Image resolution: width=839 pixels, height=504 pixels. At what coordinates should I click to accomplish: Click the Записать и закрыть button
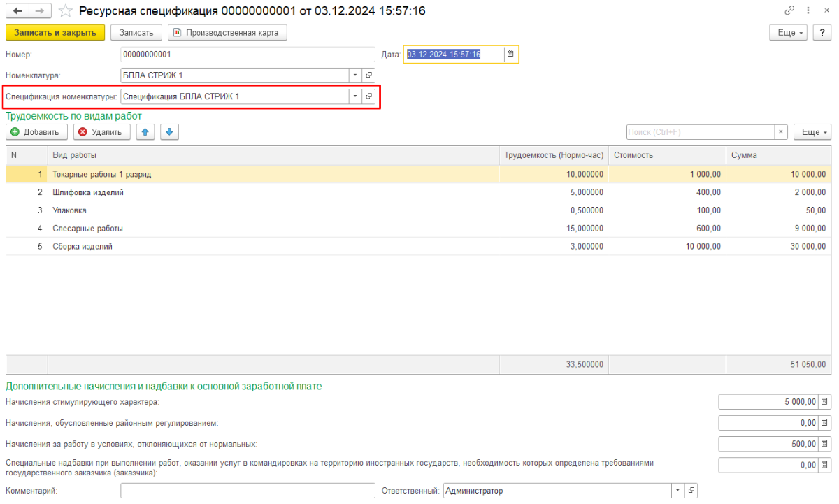pos(55,33)
